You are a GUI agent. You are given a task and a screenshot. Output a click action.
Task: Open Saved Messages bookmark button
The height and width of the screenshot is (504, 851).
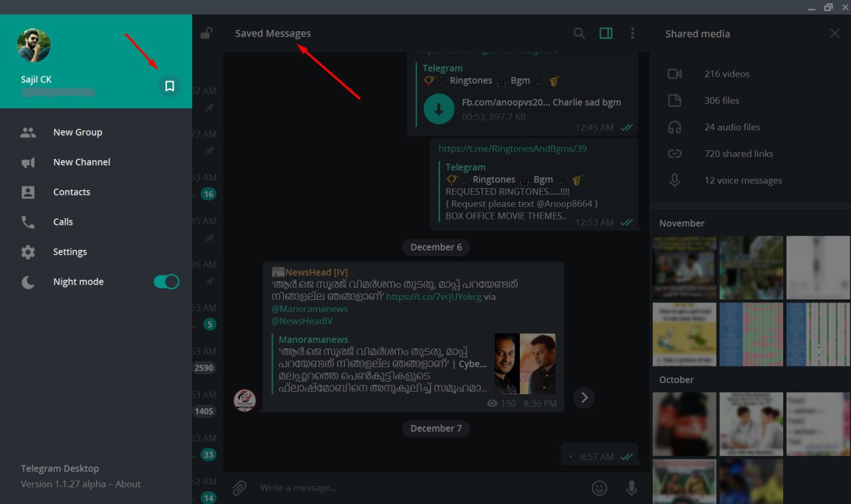[170, 86]
